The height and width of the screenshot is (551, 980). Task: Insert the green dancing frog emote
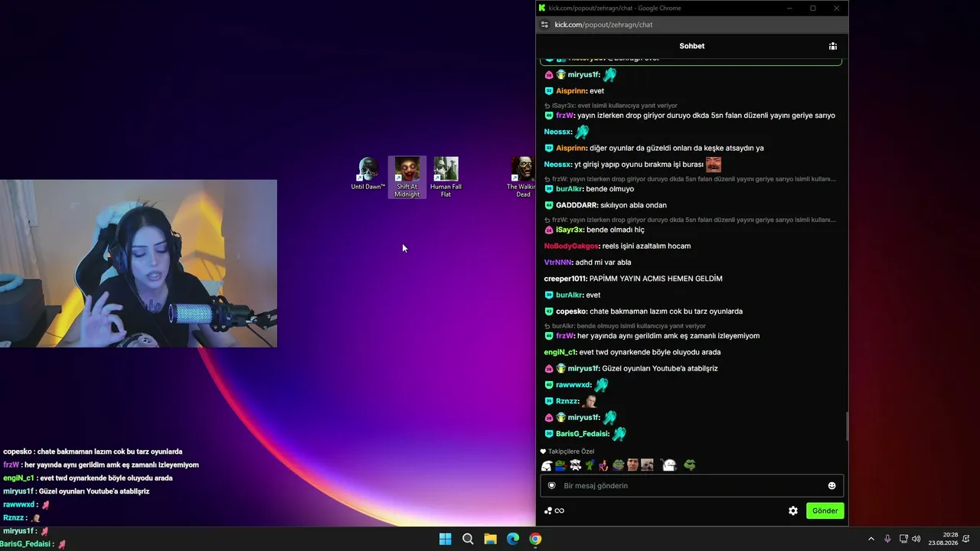tap(590, 465)
